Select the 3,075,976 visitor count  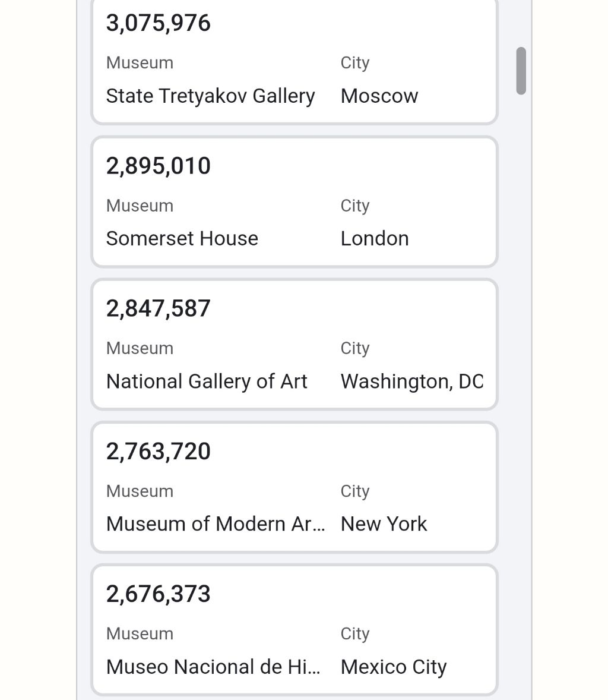click(158, 23)
